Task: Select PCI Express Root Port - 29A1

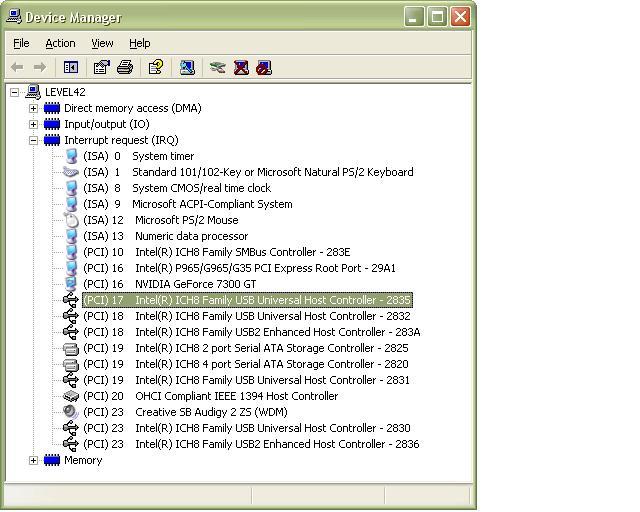Action: click(x=240, y=268)
